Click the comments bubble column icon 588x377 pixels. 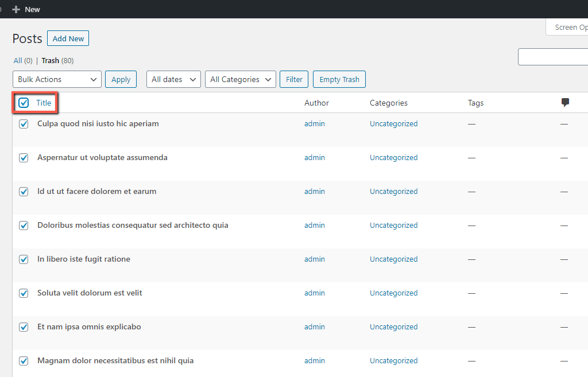tap(565, 102)
